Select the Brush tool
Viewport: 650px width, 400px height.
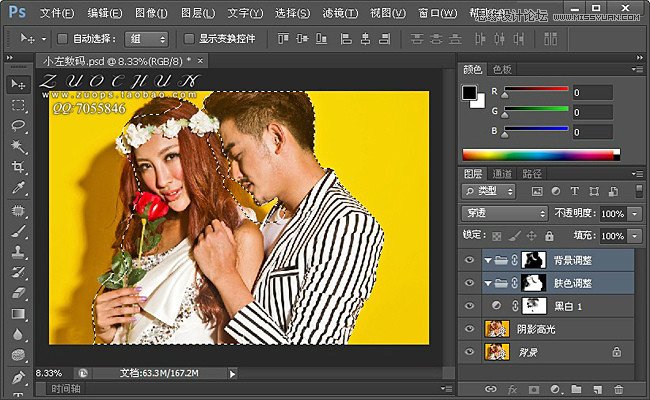[x=18, y=231]
